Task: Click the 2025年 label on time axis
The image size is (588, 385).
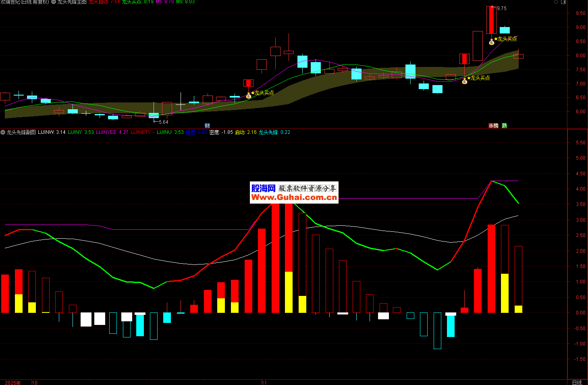Action: pyautogui.click(x=13, y=383)
